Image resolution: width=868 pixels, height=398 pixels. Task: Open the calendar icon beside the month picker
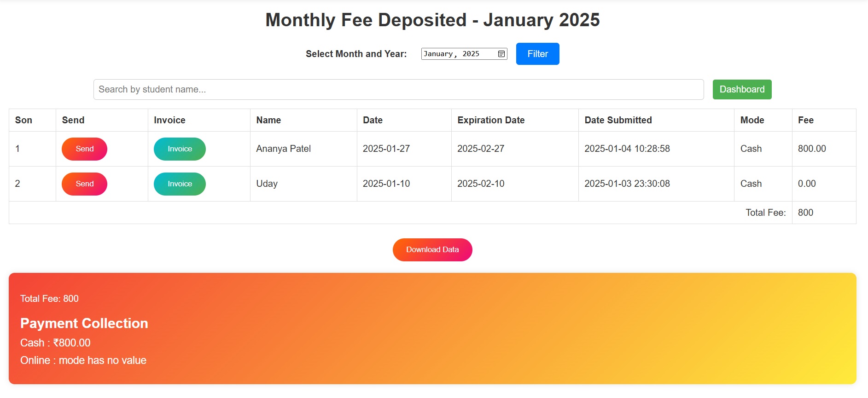click(501, 53)
